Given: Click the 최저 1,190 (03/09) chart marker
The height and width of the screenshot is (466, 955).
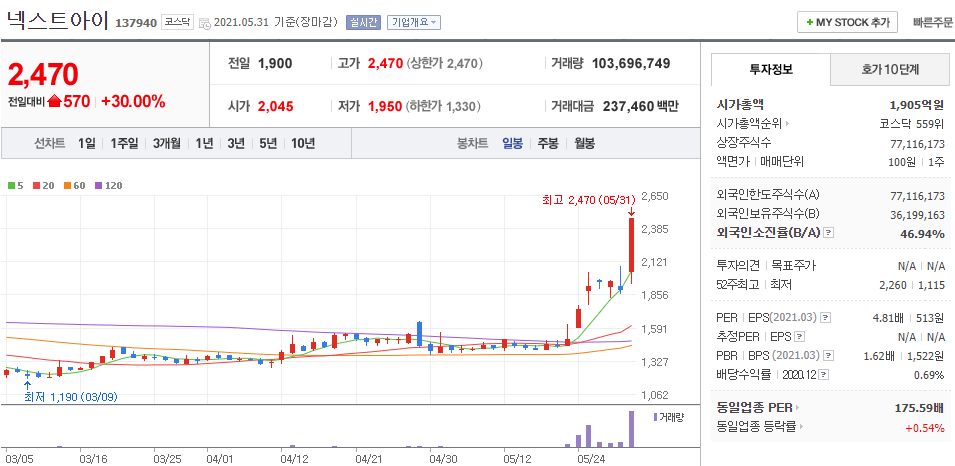Looking at the screenshot, I should pos(70,397).
